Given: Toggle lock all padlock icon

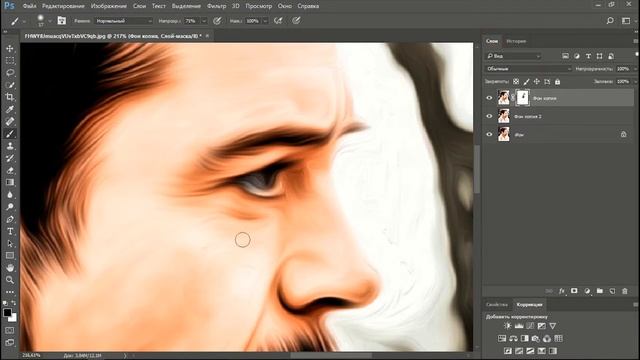Looking at the screenshot, I should pos(558,82).
